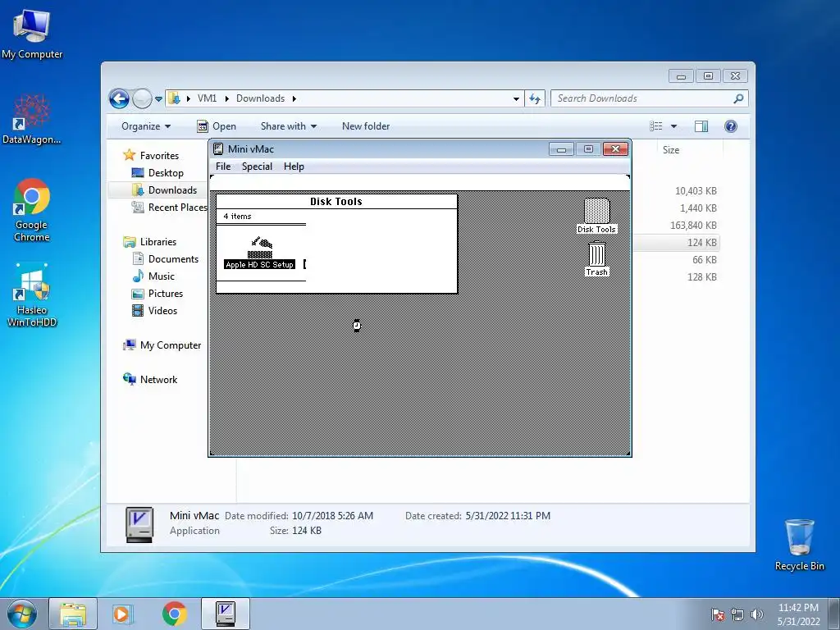840x630 pixels.
Task: Expand the address bar history dropdown
Action: click(x=516, y=98)
